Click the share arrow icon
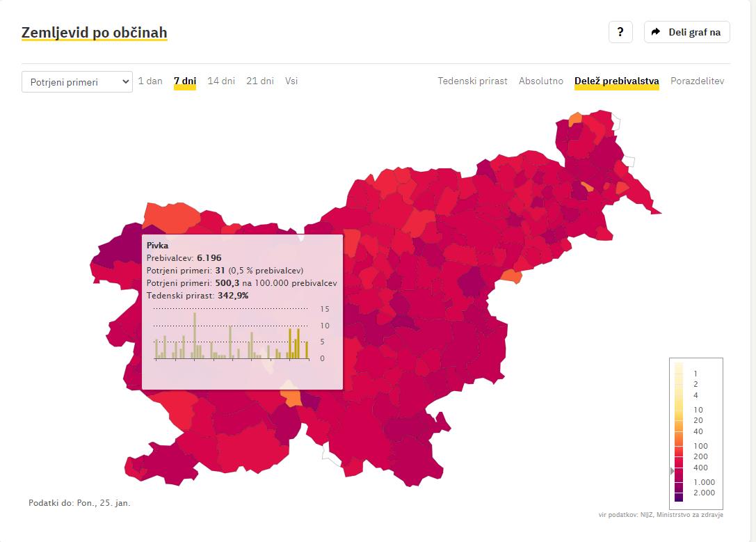Image resolution: width=756 pixels, height=542 pixels. point(656,32)
